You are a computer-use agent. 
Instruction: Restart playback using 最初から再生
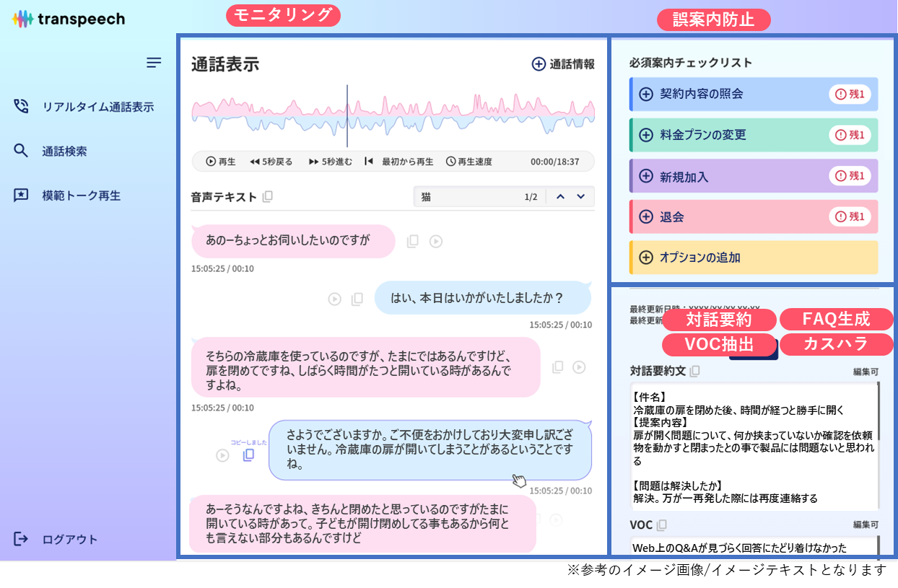[x=401, y=162]
